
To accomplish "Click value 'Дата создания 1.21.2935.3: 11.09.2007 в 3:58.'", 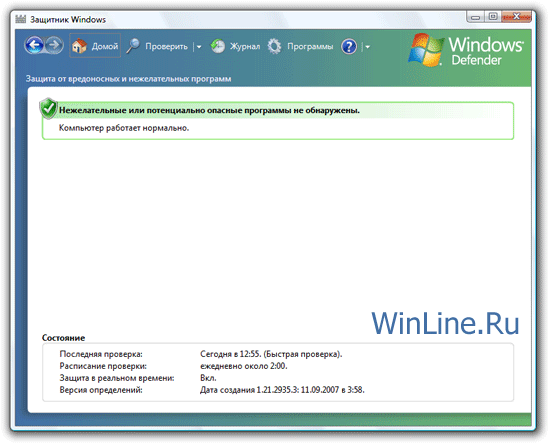I will coord(282,390).
